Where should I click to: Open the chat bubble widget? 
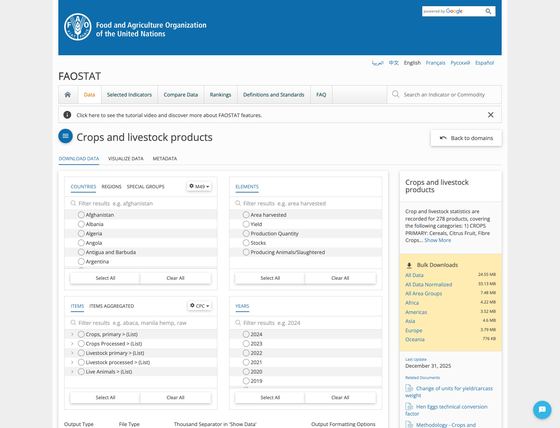542,409
